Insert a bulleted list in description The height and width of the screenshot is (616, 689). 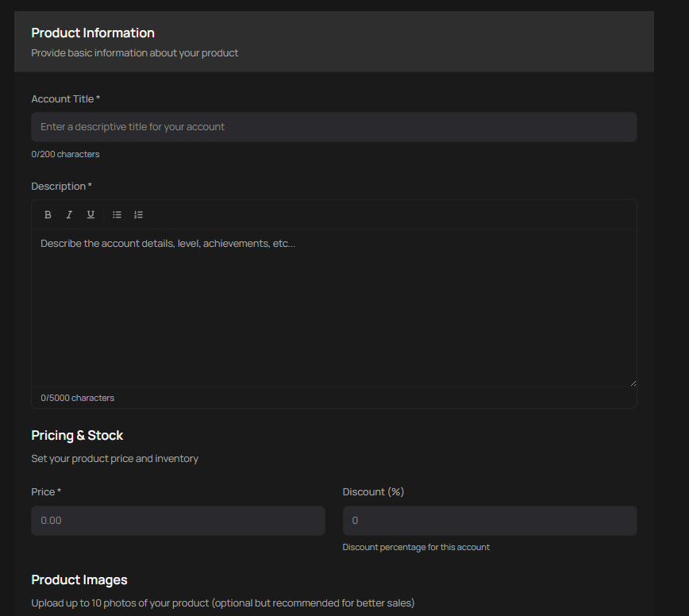tap(117, 215)
